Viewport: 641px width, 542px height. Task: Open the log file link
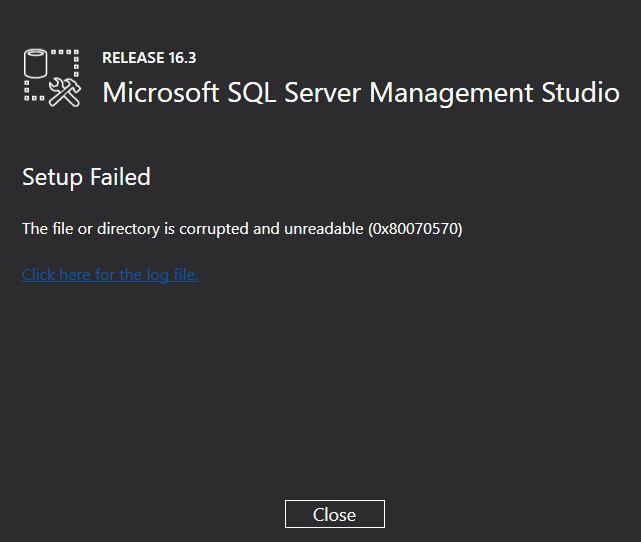[110, 275]
